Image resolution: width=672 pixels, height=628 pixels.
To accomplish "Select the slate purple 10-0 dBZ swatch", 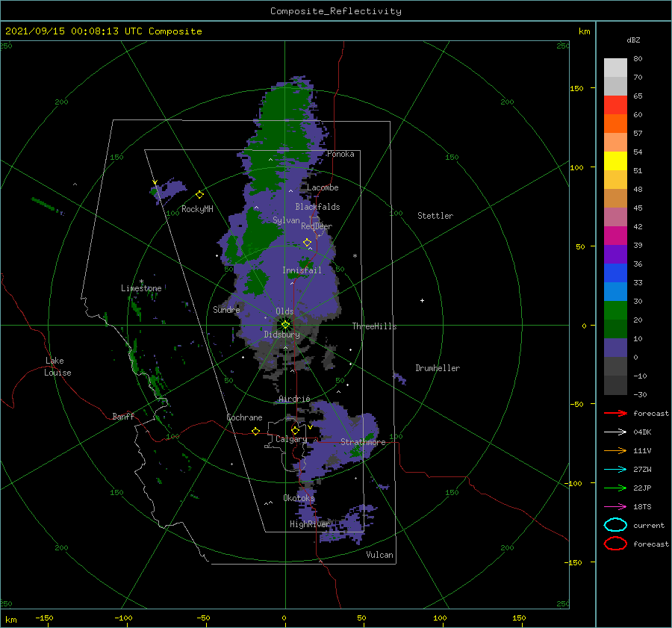I will [x=615, y=347].
